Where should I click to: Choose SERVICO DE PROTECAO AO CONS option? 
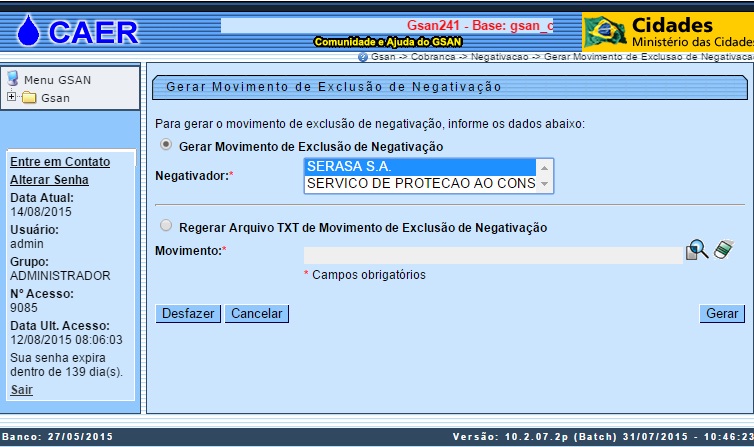(x=420, y=183)
